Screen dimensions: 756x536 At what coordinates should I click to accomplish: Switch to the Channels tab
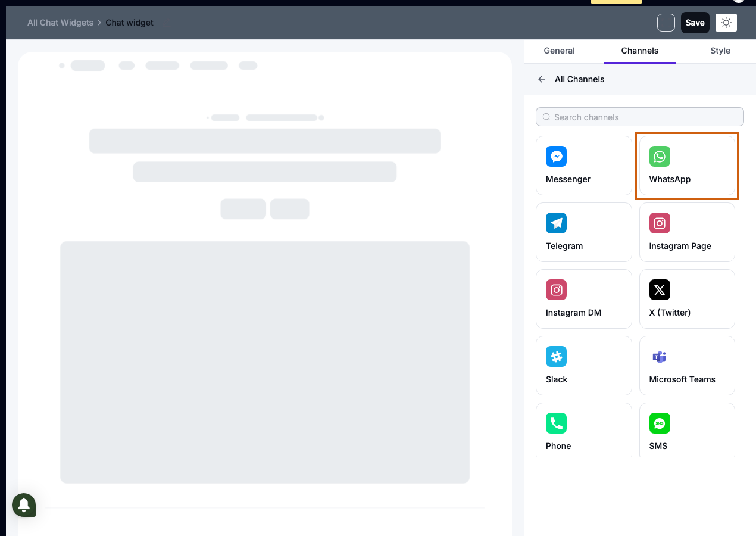pyautogui.click(x=640, y=51)
